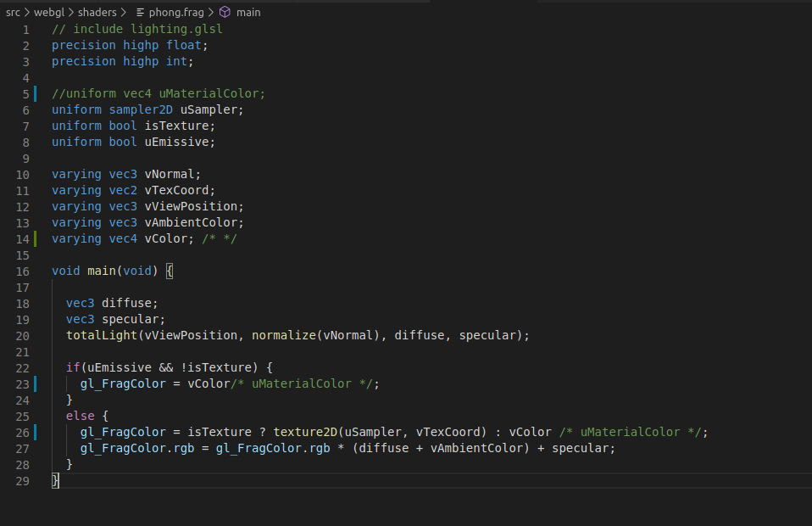Click the 'src' breadcrumb segment

[13, 13]
